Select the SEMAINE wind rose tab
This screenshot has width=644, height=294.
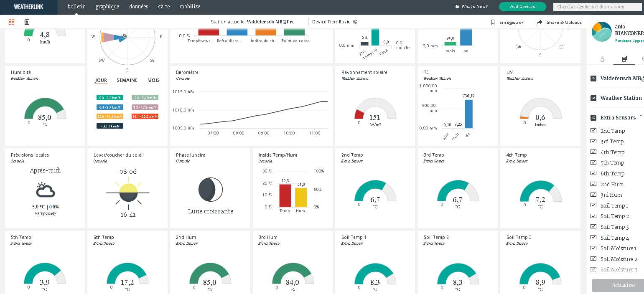pyautogui.click(x=127, y=80)
